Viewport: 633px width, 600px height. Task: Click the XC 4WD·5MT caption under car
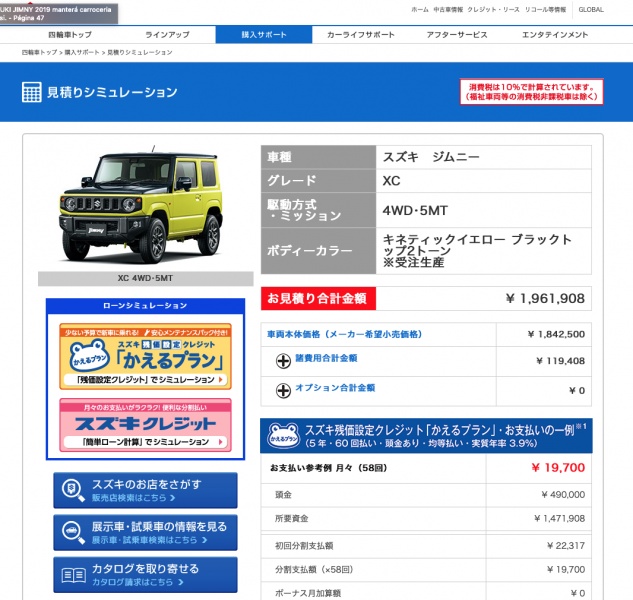pyautogui.click(x=145, y=279)
